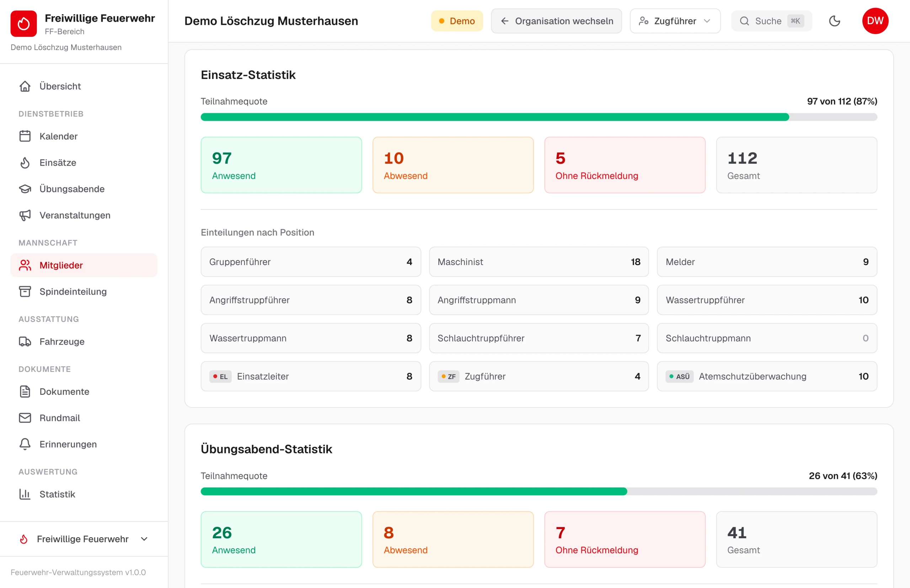Click the 112 Gesamt card

tap(797, 165)
